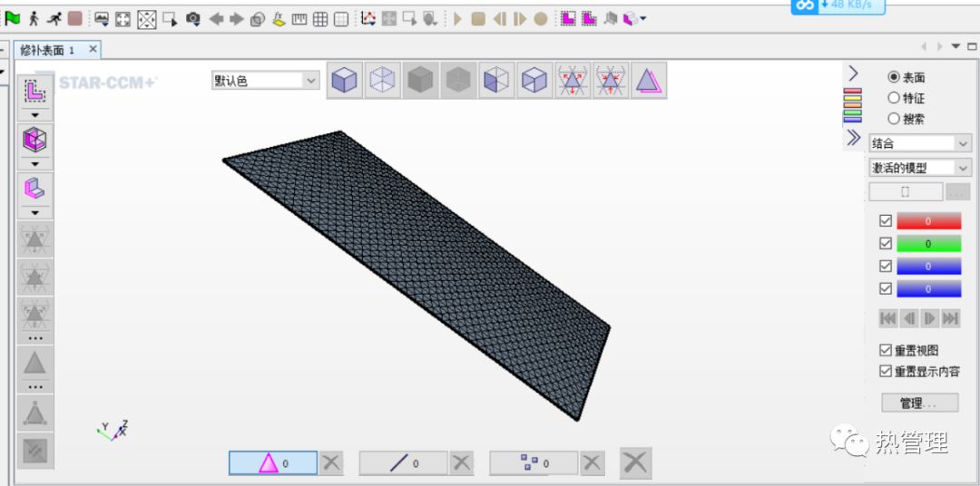Toggle checkbox beside green bar
Image resolution: width=980 pixels, height=486 pixels.
pyautogui.click(x=885, y=243)
